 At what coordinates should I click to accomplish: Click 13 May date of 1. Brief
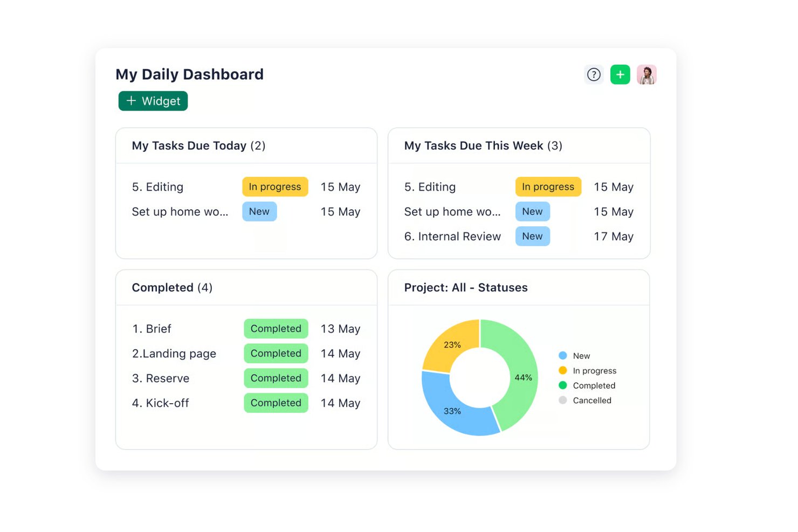point(340,329)
